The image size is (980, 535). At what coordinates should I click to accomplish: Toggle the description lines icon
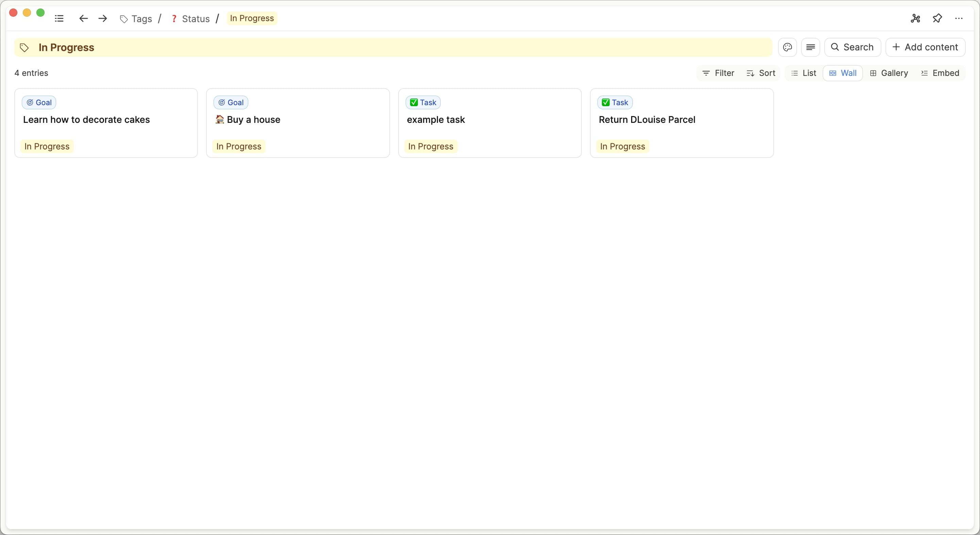810,47
